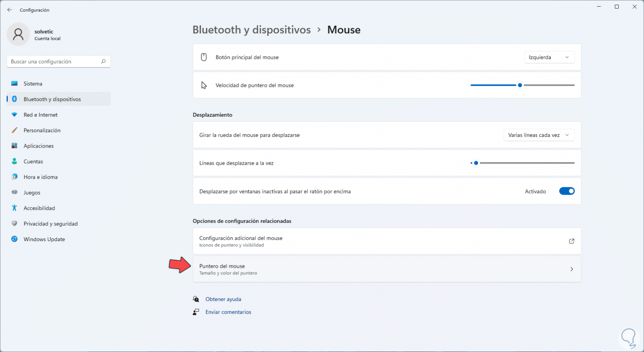Click the back arrow icon in Configuración
The image size is (644, 352).
10,10
